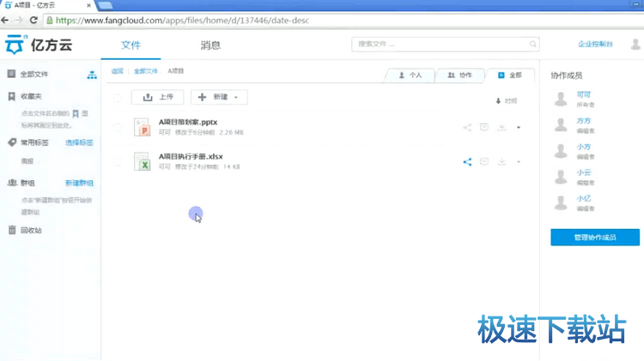Viewport: 644px width, 361px height.
Task: Click the 群组 group icon
Action: pyautogui.click(x=12, y=183)
